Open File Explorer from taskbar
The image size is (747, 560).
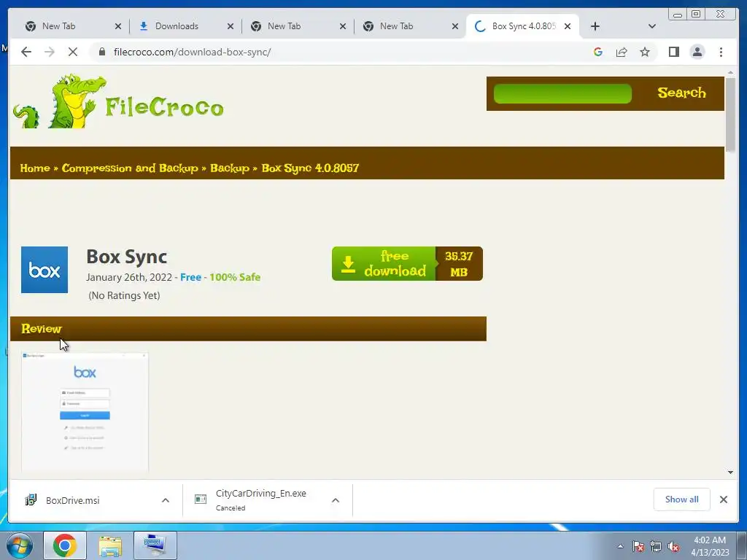tap(109, 545)
